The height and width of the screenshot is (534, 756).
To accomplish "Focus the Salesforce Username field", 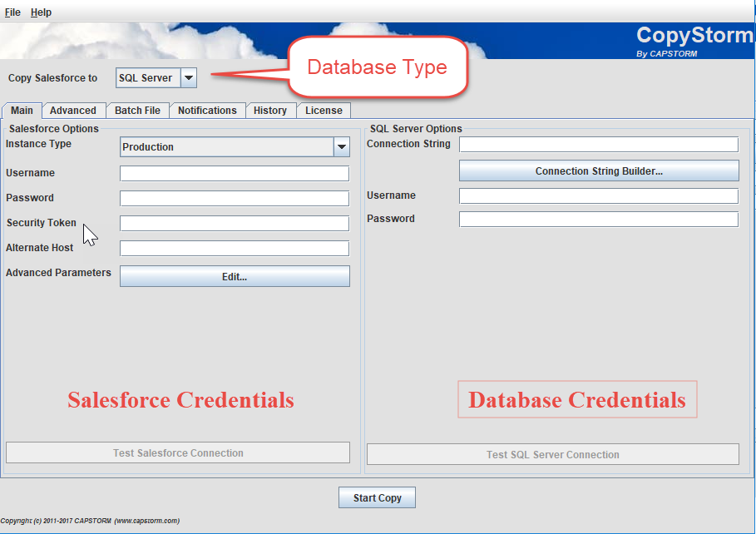I will pyautogui.click(x=235, y=174).
